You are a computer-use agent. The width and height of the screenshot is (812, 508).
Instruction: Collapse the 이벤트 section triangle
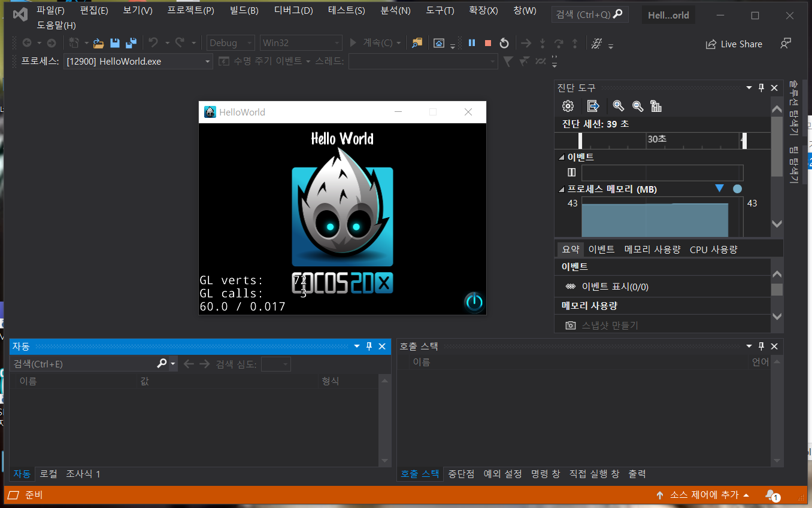point(562,157)
